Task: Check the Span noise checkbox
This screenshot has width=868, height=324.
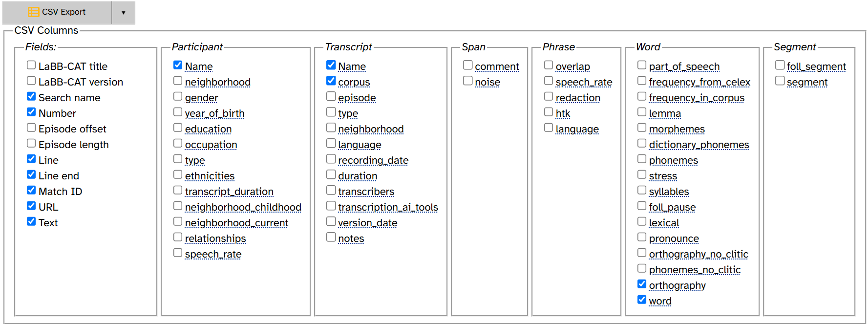Action: [x=468, y=81]
